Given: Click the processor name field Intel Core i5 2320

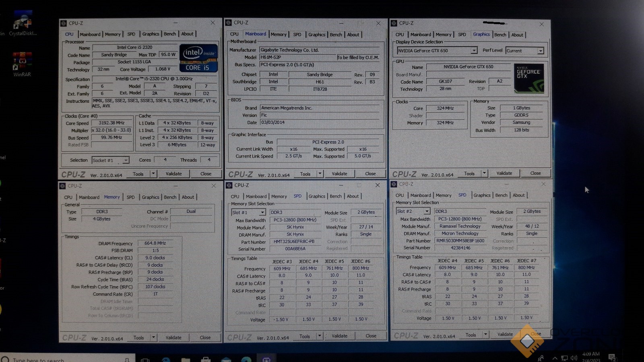Looking at the screenshot, I should click(x=134, y=47).
